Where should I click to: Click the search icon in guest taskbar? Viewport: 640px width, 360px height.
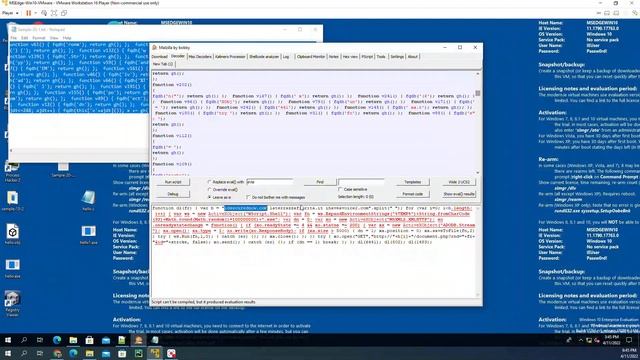coord(24,340)
